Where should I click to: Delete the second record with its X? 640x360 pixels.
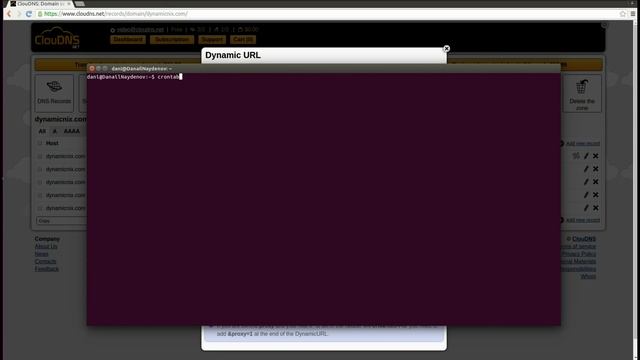coord(596,169)
